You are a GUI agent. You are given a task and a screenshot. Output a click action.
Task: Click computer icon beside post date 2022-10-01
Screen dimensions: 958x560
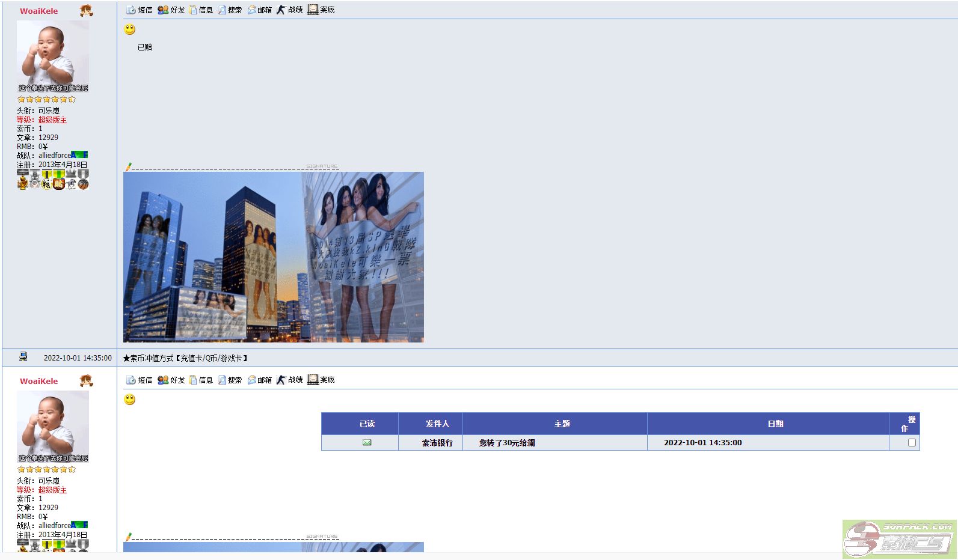[23, 357]
